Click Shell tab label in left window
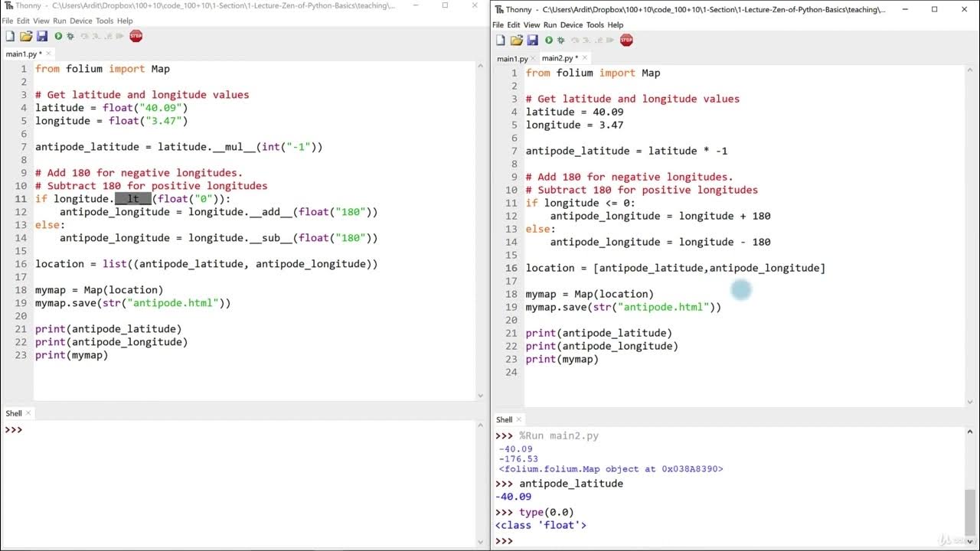Screen dimensions: 980x551 pyautogui.click(x=14, y=413)
